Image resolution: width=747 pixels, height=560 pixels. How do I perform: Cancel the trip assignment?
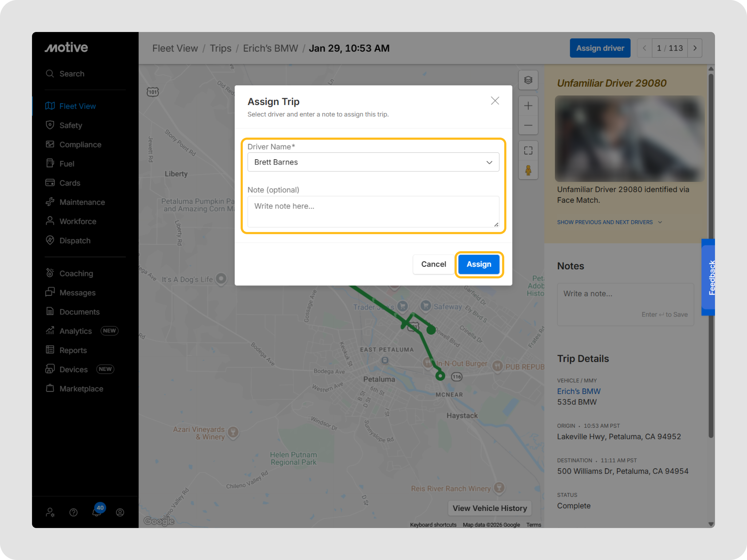(433, 264)
